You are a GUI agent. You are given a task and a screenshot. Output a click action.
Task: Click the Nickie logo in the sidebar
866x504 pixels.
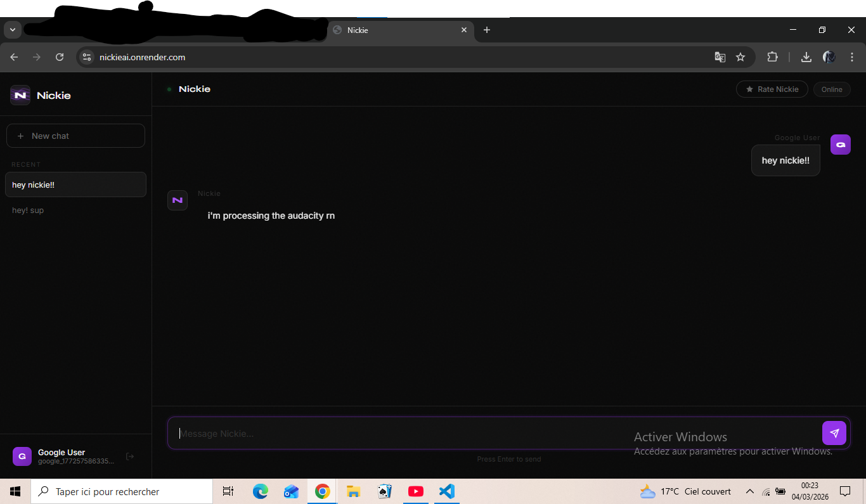click(20, 94)
